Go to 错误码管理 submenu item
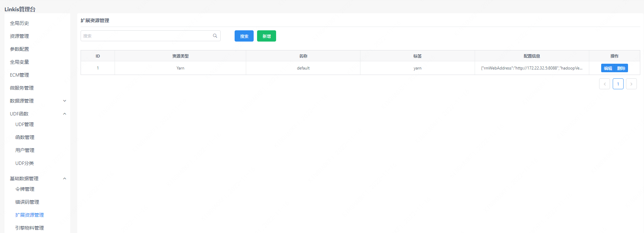 (27, 202)
